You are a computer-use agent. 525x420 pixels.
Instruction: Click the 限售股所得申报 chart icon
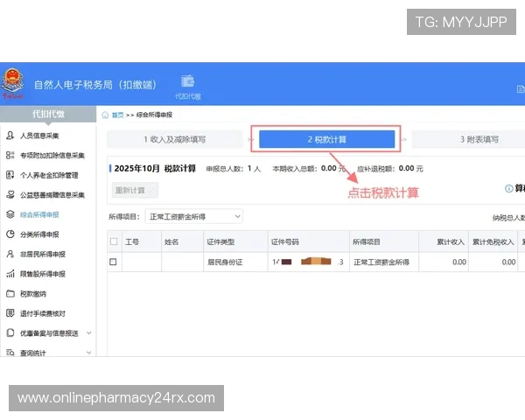click(10, 274)
